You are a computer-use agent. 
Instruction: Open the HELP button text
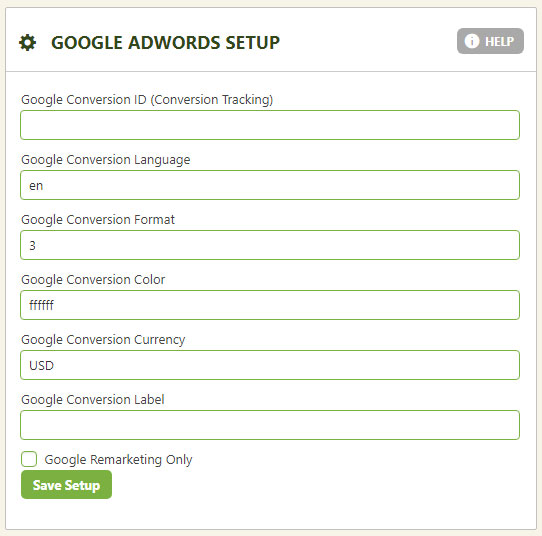tap(499, 41)
